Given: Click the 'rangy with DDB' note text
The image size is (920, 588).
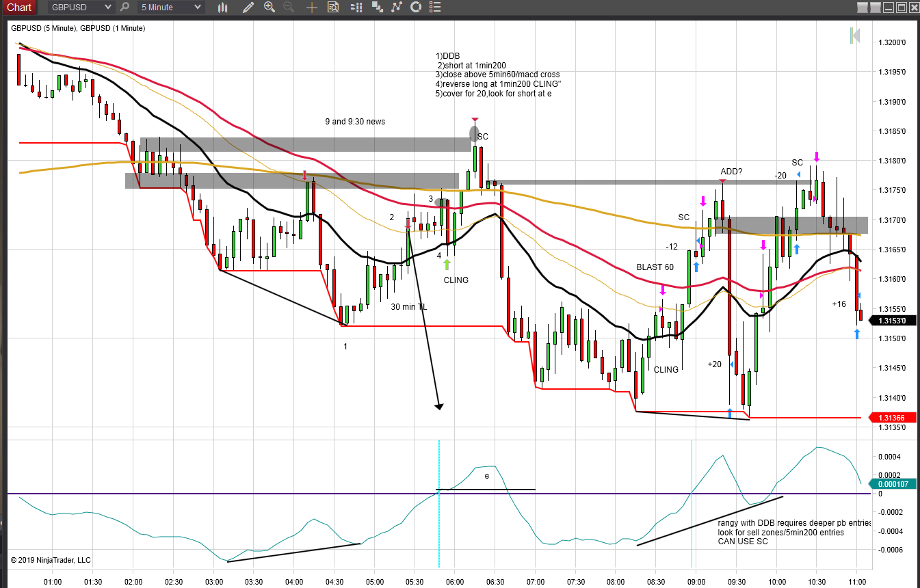Looking at the screenshot, I should tap(795, 533).
